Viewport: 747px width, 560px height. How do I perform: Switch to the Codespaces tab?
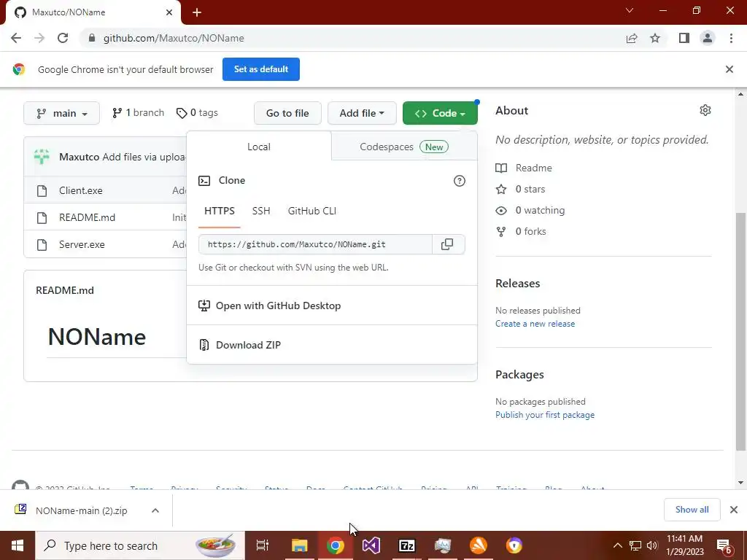coord(404,147)
